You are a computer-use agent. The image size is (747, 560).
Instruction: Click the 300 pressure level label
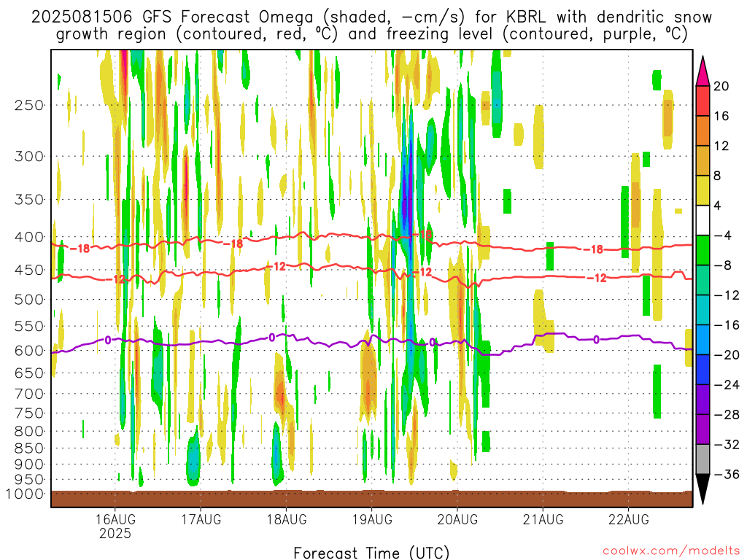coord(29,156)
